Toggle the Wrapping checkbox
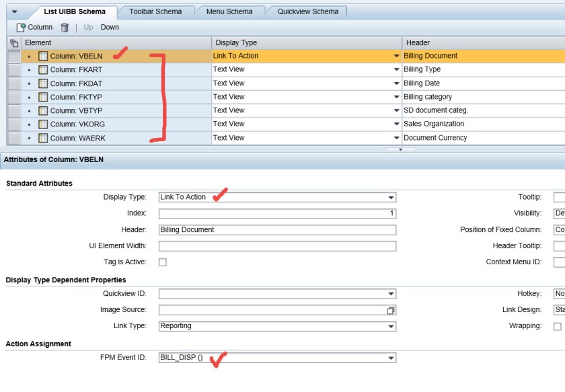Screen dimensions: 565x392 click(x=557, y=327)
